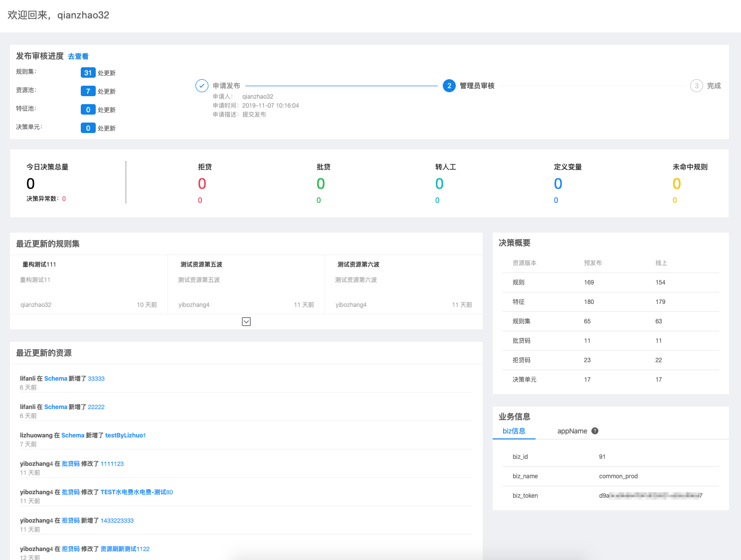Click the blue 定义变量 count value
This screenshot has height=560, width=741.
pyautogui.click(x=558, y=184)
